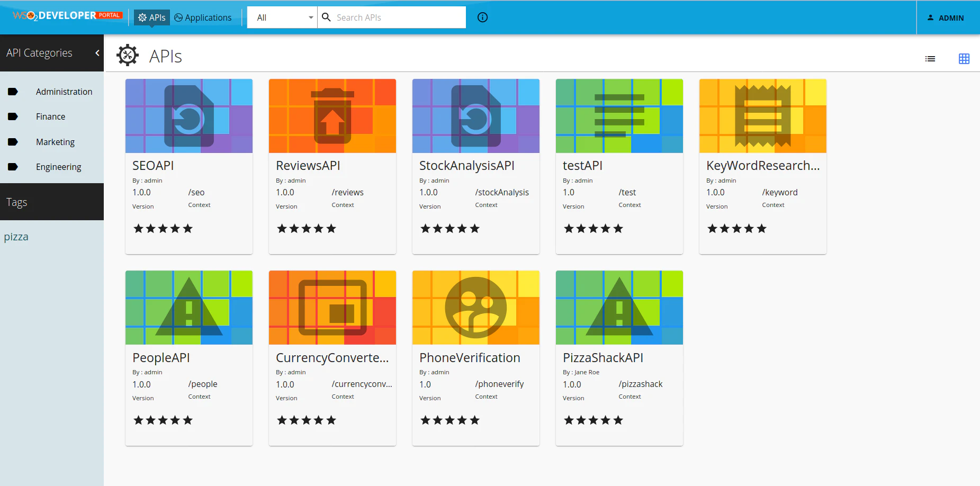
Task: Open the ReviewsAPI details page
Action: (308, 165)
